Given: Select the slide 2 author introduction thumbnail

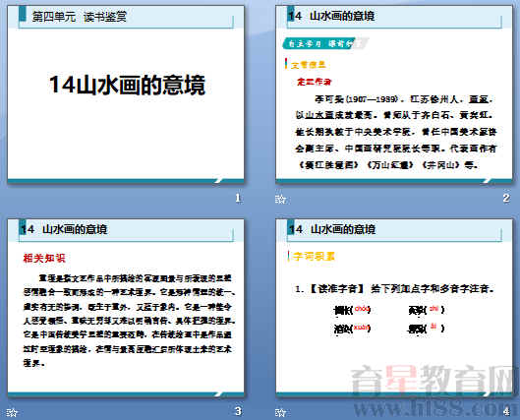Looking at the screenshot, I should (393, 94).
